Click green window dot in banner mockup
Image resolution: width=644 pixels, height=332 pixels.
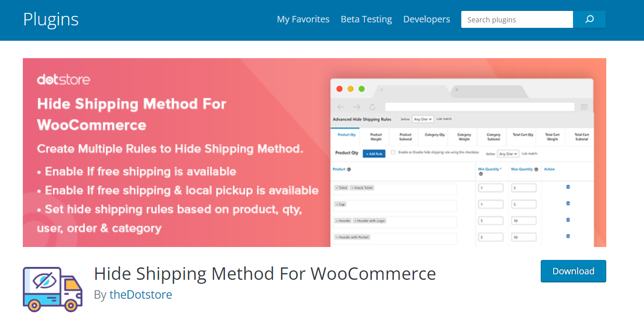pos(361,89)
